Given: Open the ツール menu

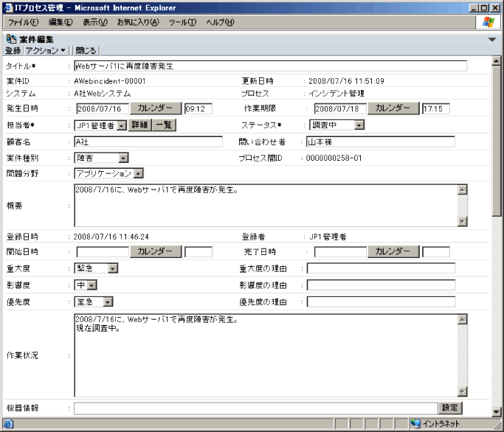Looking at the screenshot, I should pyautogui.click(x=182, y=22).
